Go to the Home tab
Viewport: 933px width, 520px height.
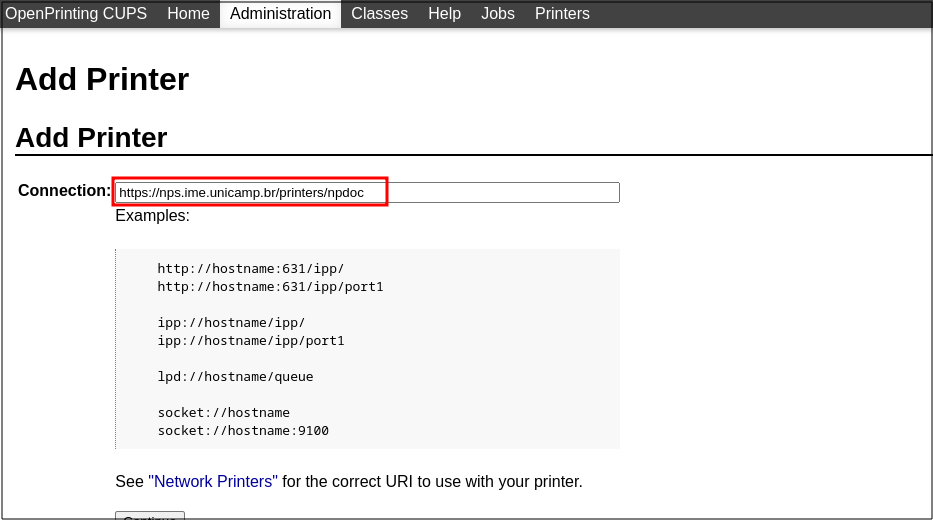tap(188, 13)
